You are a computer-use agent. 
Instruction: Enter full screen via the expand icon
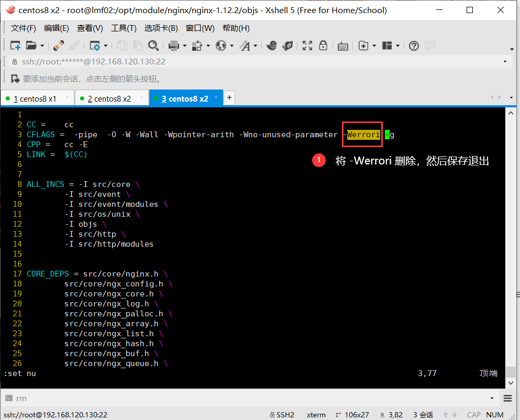[x=306, y=46]
